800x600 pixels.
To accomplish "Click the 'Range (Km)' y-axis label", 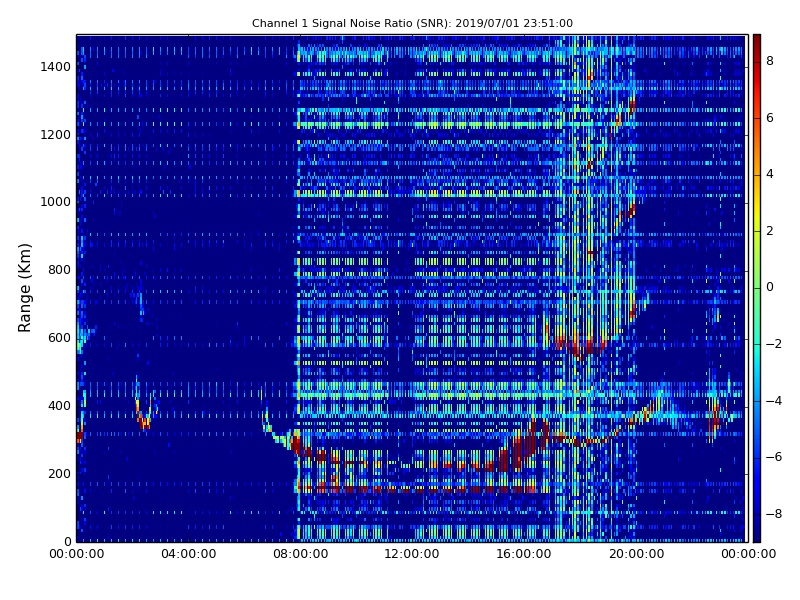I will tap(24, 288).
